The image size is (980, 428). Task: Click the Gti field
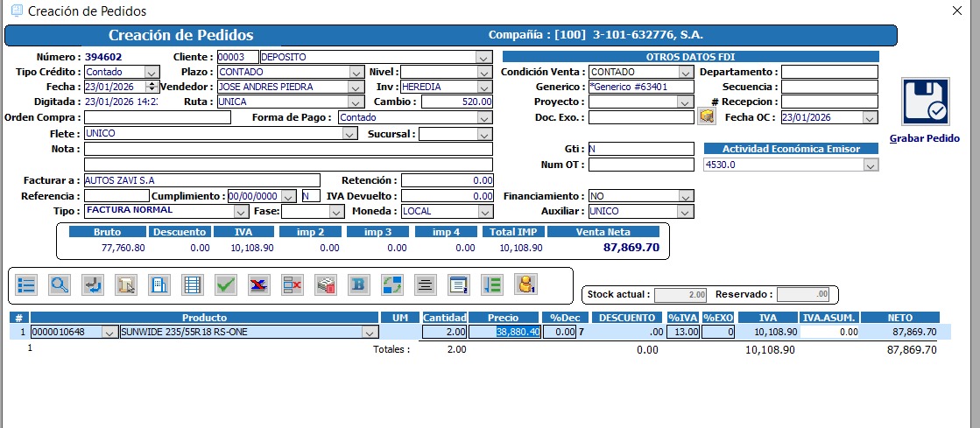tap(641, 149)
